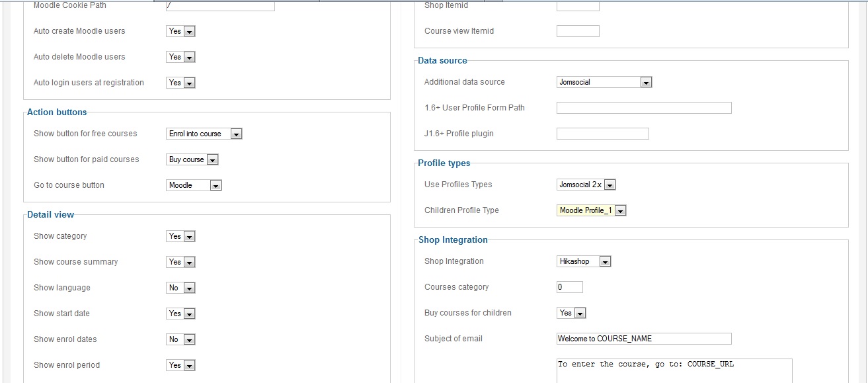Open the Use Profiles Types dropdown
Viewport: 868px width, 383px height.
pos(586,185)
